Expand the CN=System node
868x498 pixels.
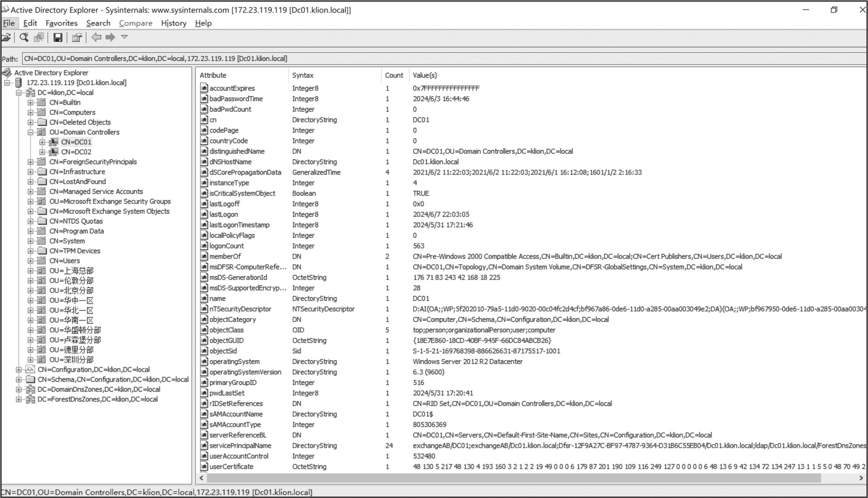30,241
